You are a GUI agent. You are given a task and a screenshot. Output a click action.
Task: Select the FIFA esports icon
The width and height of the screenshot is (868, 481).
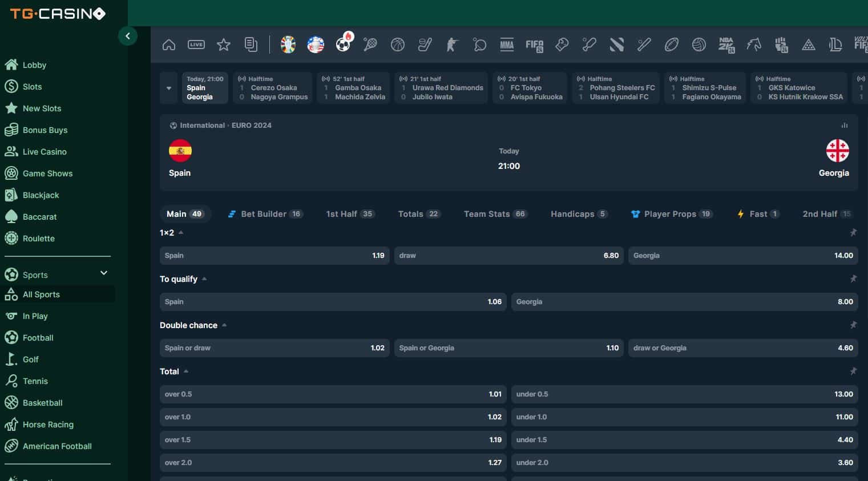(x=534, y=45)
